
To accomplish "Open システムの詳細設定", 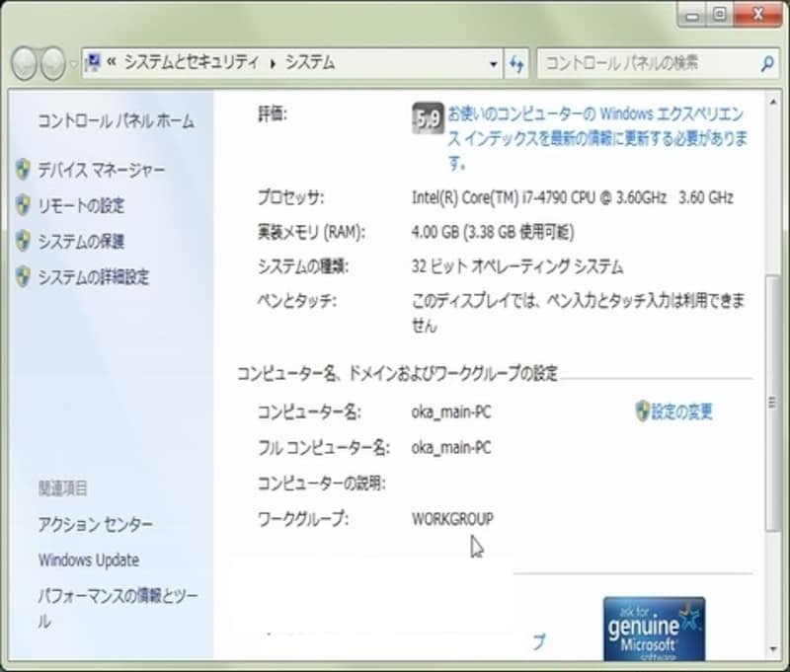I will tap(94, 277).
